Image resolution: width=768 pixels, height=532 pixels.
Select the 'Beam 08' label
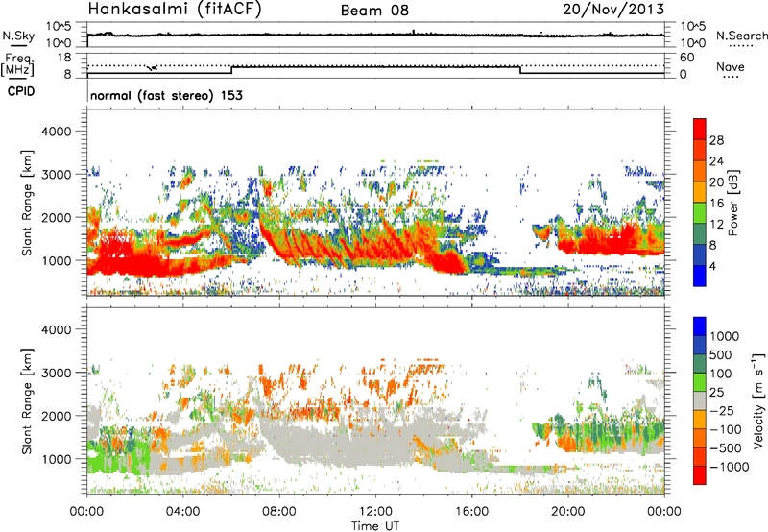[374, 11]
